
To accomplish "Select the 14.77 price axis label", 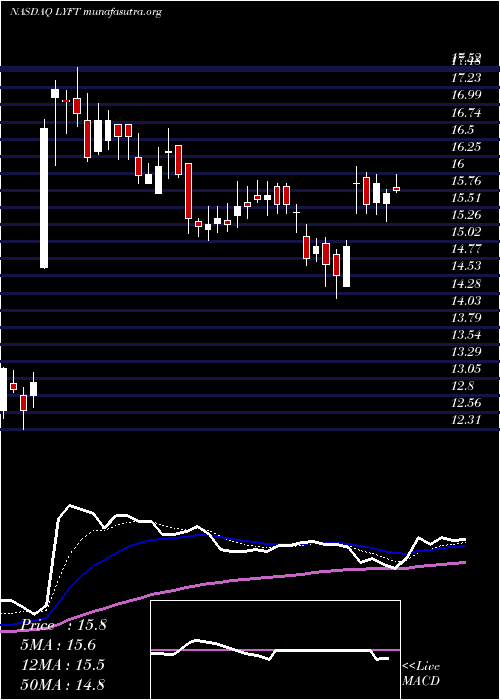I will point(466,249).
